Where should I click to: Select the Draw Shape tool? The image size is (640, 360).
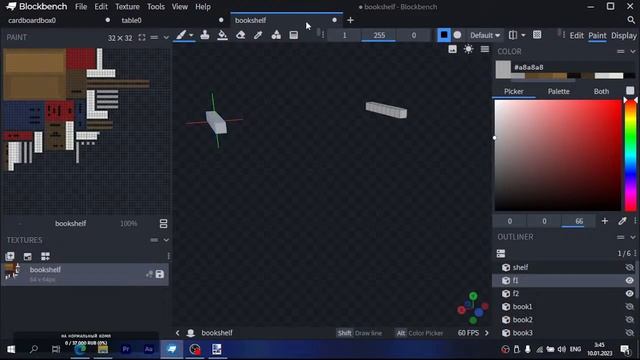276,35
